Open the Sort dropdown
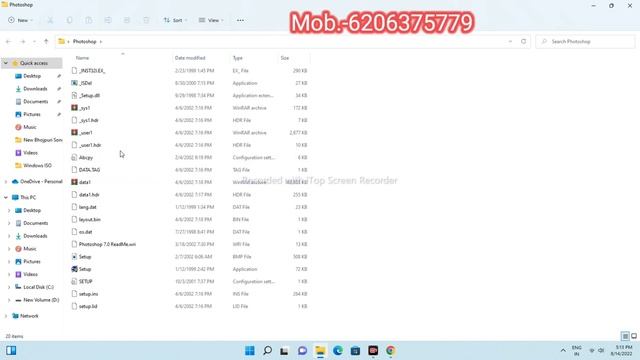Image resolution: width=640 pixels, height=360 pixels. tap(175, 20)
